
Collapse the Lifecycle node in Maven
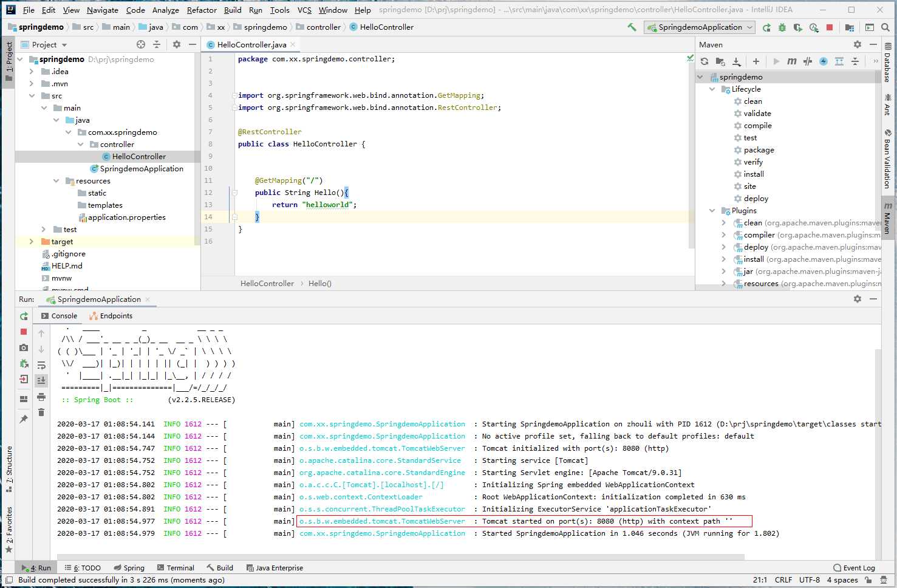(712, 89)
